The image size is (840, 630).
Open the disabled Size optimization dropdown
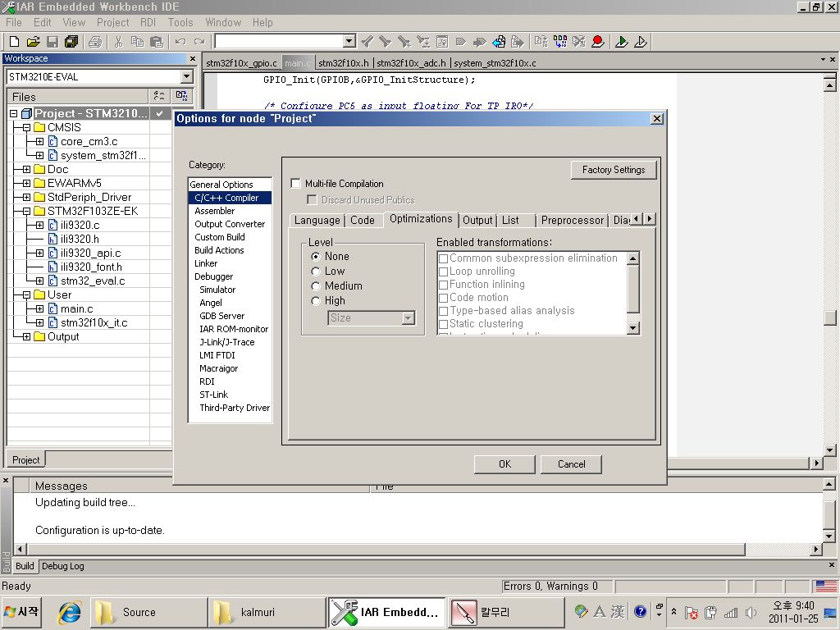(409, 318)
